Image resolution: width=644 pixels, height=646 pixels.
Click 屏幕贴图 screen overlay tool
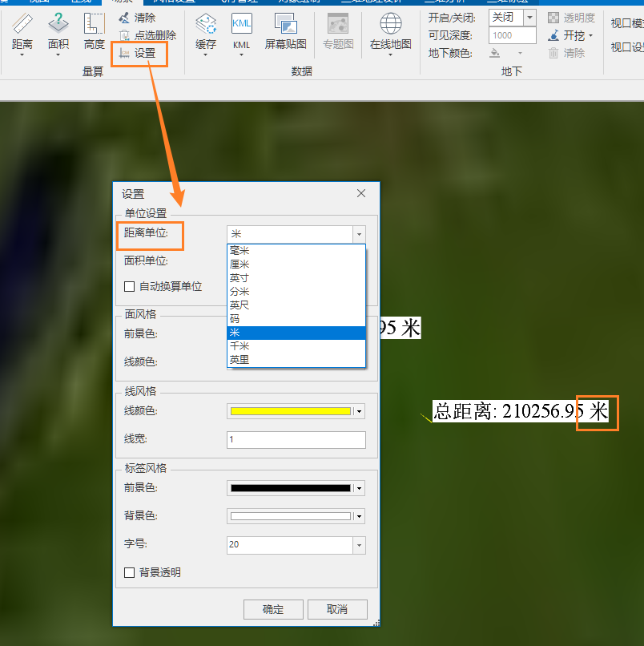(x=285, y=31)
